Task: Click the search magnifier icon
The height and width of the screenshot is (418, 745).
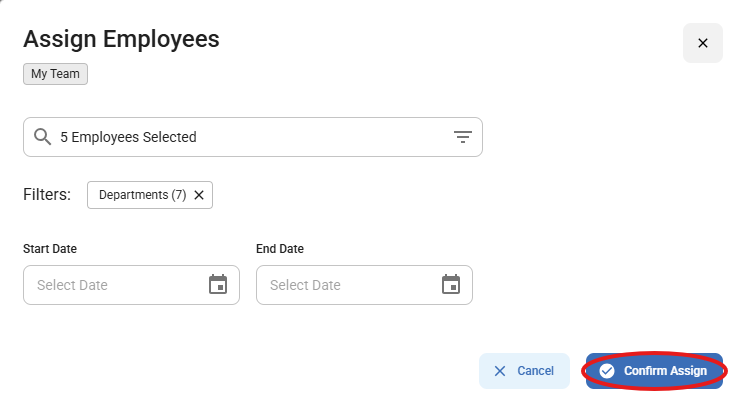Action: pyautogui.click(x=42, y=137)
